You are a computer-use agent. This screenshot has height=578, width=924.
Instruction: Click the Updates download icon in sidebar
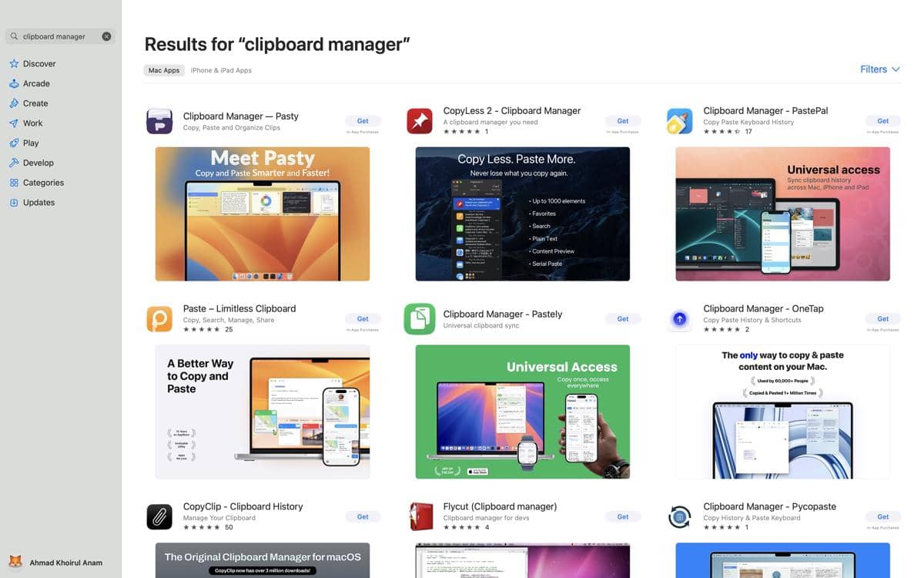[14, 203]
